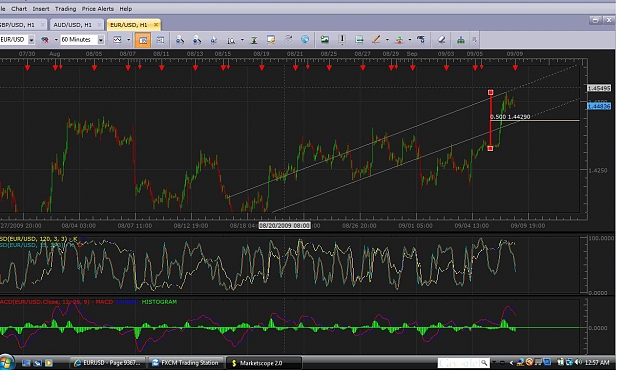Click the pointer cursor mode icon
Viewport: 625px width, 375px height.
pyautogui.click(x=214, y=39)
